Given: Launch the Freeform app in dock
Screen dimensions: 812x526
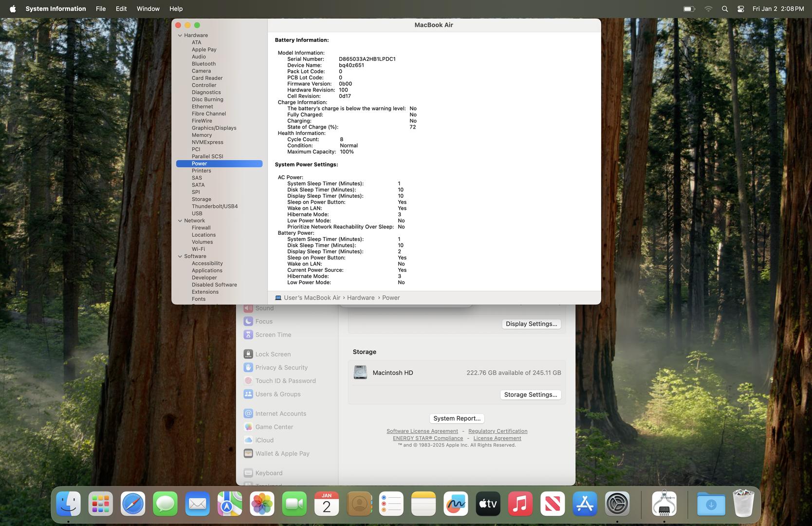Looking at the screenshot, I should click(x=456, y=504).
